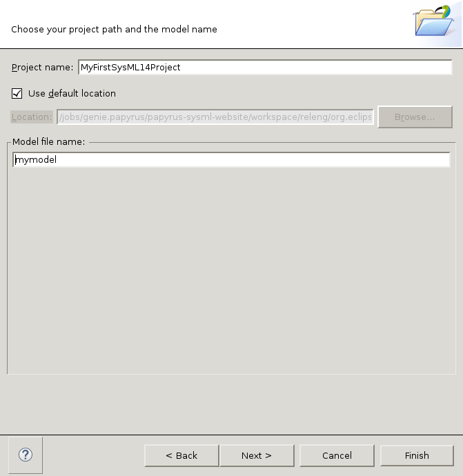
Task: Click the Project name input field
Action: pos(265,67)
